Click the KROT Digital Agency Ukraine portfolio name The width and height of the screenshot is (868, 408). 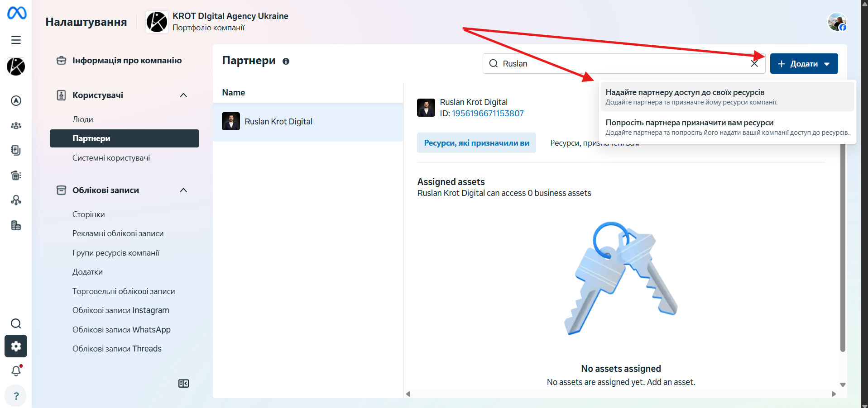pos(230,16)
